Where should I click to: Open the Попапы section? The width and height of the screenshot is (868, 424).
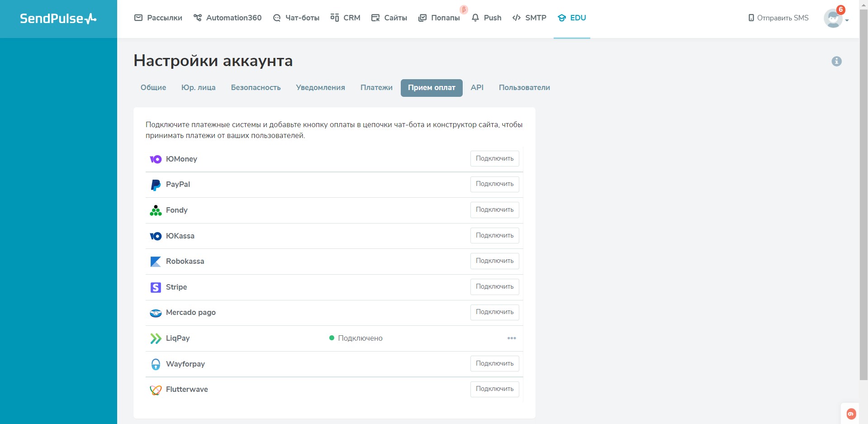[x=439, y=18]
